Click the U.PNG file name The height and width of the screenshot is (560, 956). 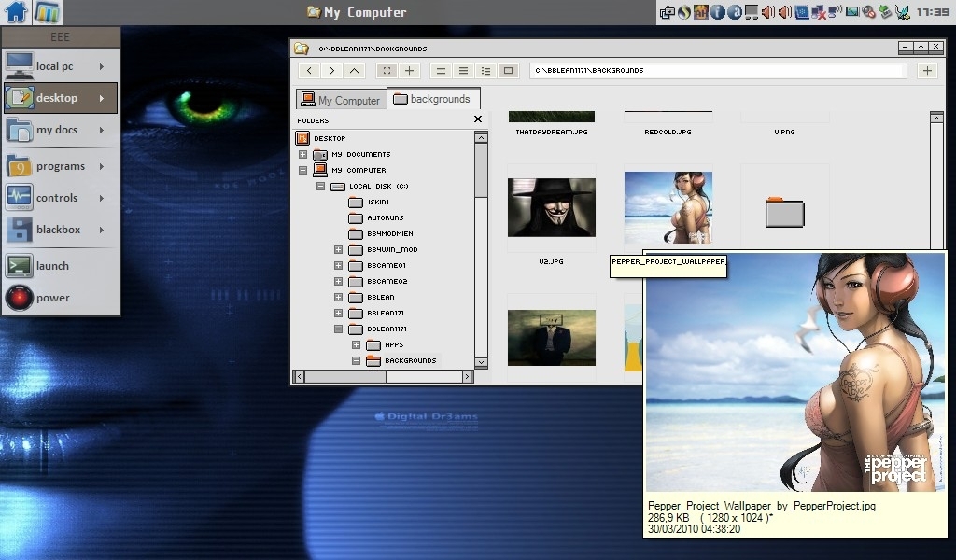tap(784, 132)
